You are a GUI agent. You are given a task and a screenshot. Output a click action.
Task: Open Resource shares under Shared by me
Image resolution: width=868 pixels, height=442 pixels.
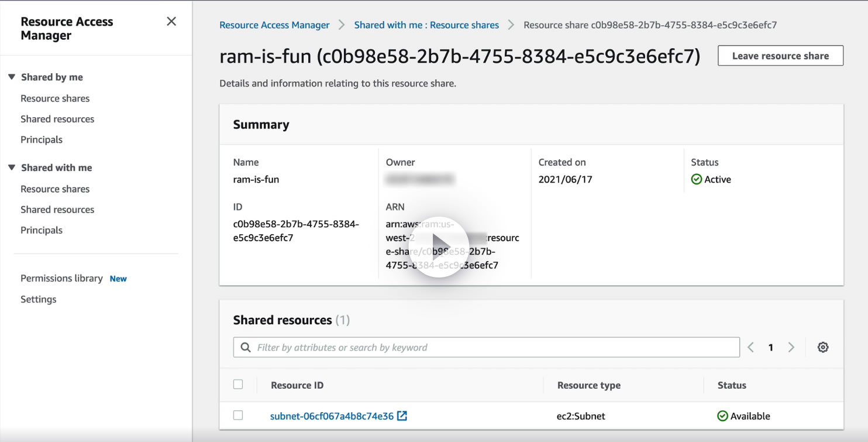click(x=55, y=98)
